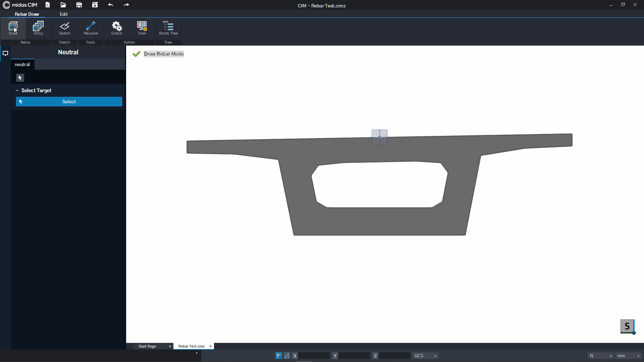Open the N force unit dropdown
644x362 pixels.
(601, 356)
